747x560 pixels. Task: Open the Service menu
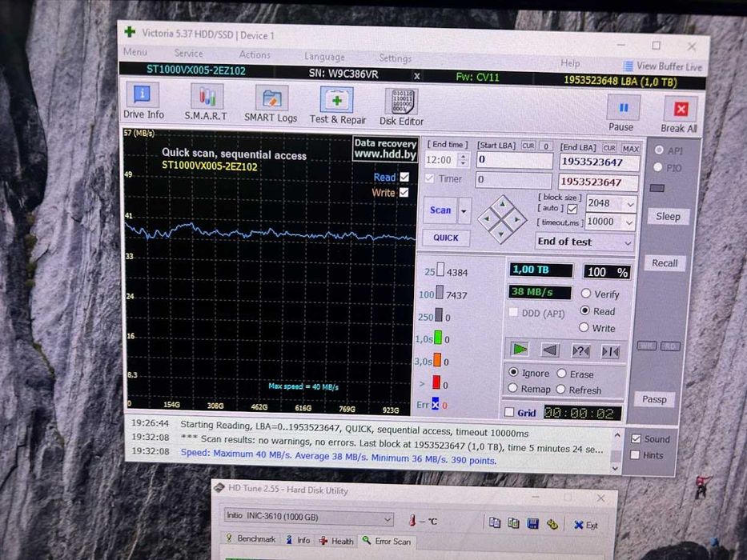click(188, 54)
